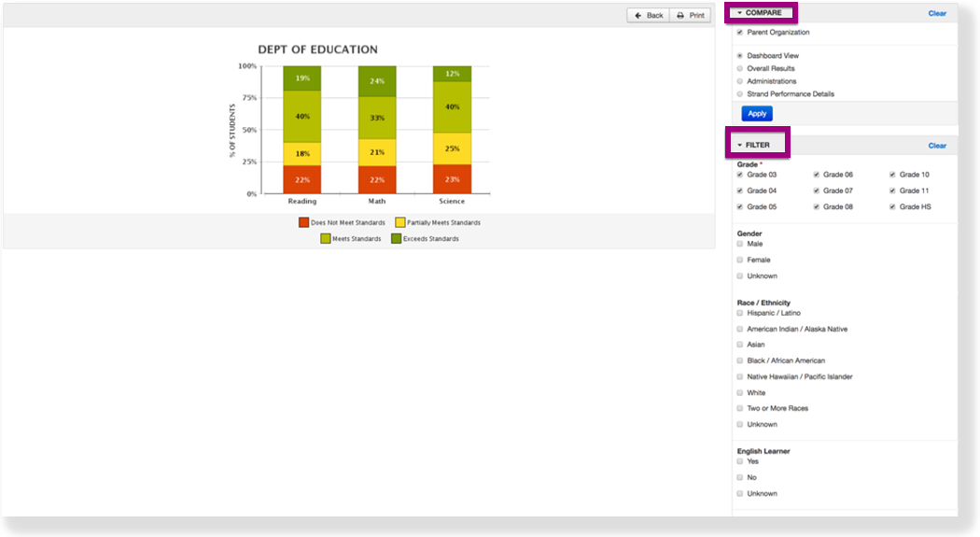Tick the Asian ethnicity checkbox
The width and height of the screenshot is (980, 537).
tap(740, 345)
